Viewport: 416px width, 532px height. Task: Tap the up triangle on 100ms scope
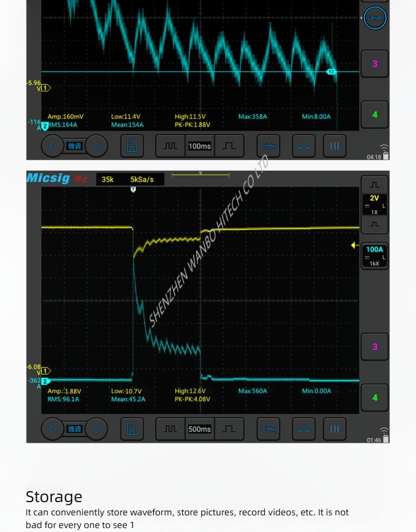(x=53, y=146)
